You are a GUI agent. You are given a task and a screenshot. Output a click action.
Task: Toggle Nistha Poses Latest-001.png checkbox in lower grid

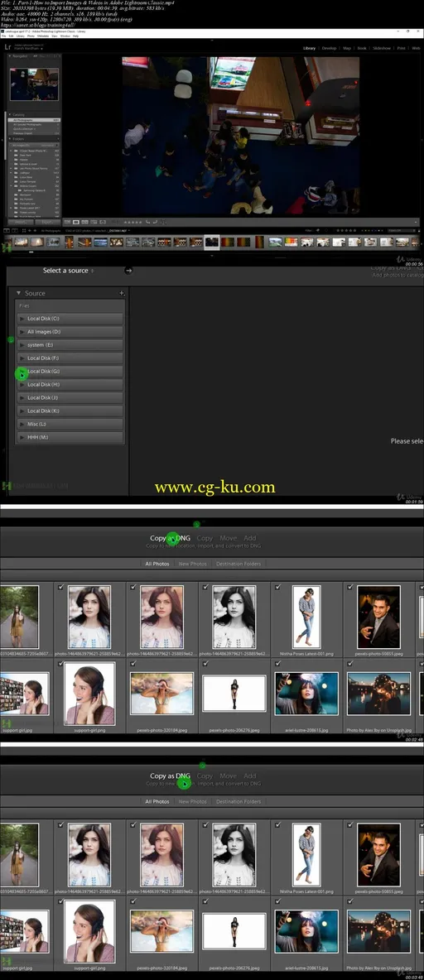277,825
